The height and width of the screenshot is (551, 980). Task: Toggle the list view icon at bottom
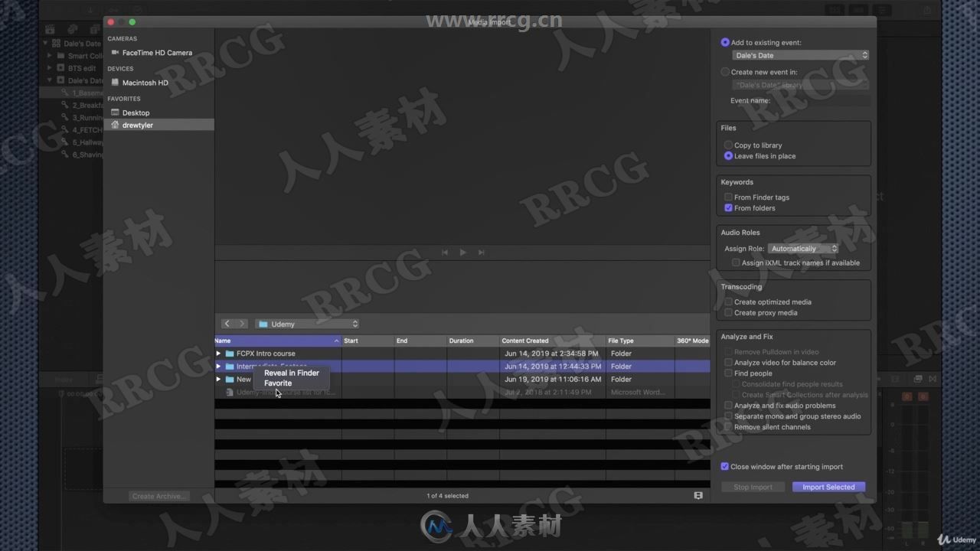coord(698,496)
